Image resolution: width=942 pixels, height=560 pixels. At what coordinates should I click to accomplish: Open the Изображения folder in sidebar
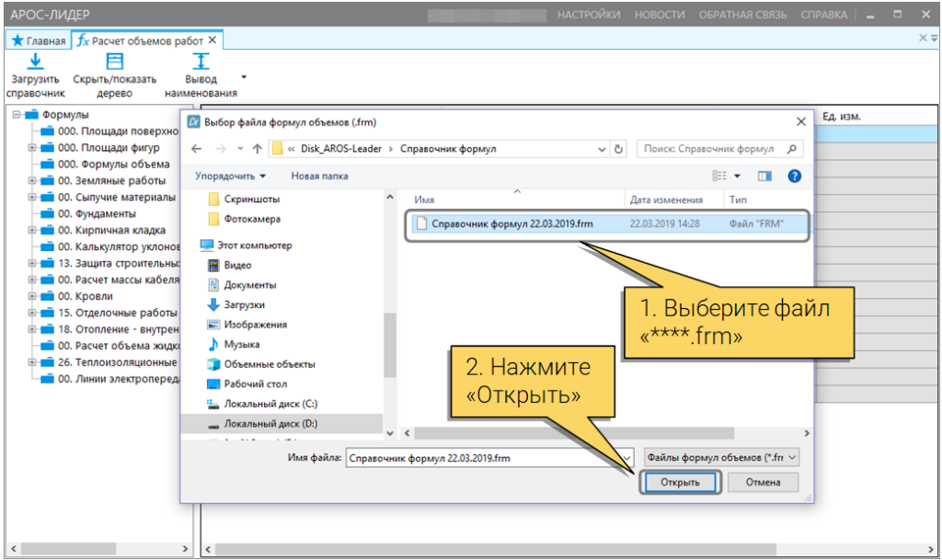(x=247, y=324)
